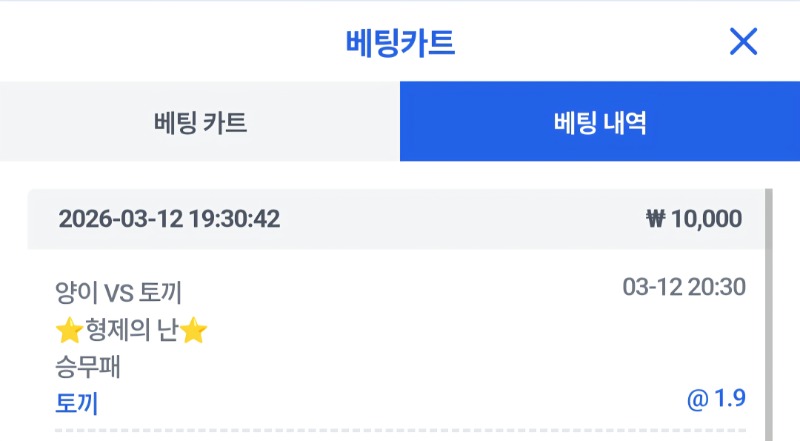Click the ₩ won currency symbol
This screenshot has height=441, width=800.
pos(656,219)
